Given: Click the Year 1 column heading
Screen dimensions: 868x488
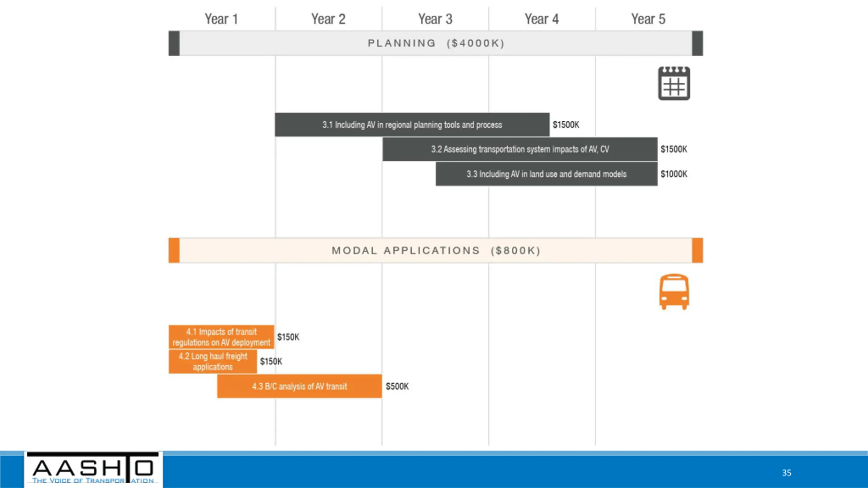Looking at the screenshot, I should [221, 19].
